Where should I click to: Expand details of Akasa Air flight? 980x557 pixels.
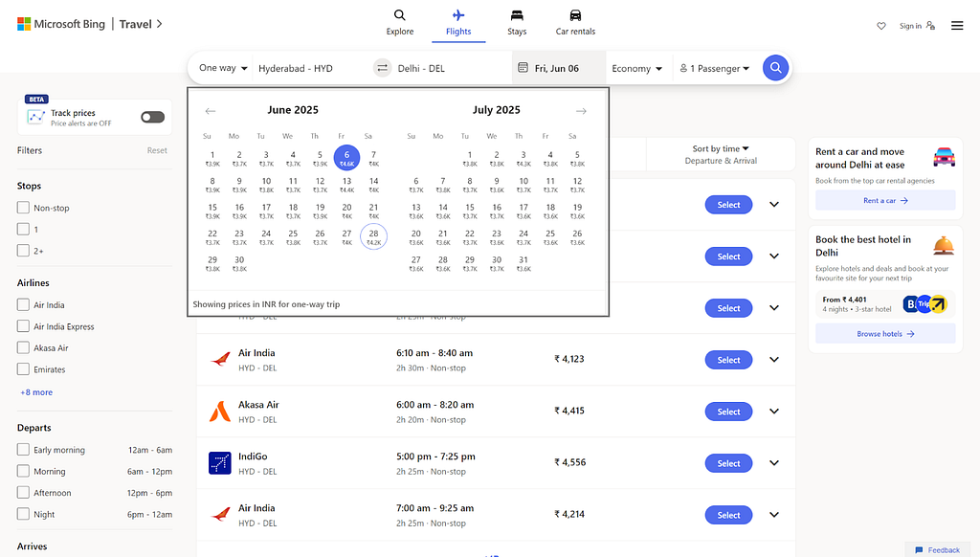[x=773, y=412]
